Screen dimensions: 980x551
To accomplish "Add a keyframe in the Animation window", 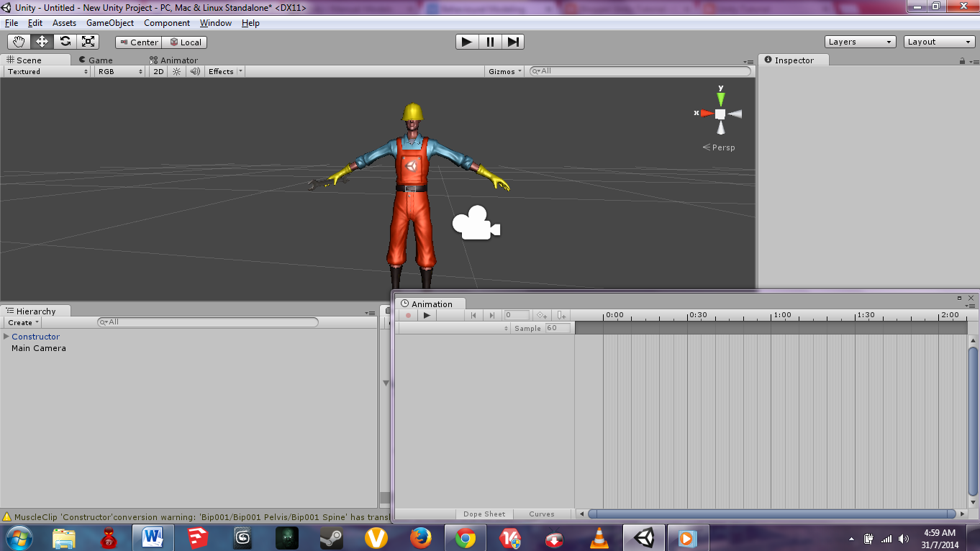I will (x=542, y=314).
